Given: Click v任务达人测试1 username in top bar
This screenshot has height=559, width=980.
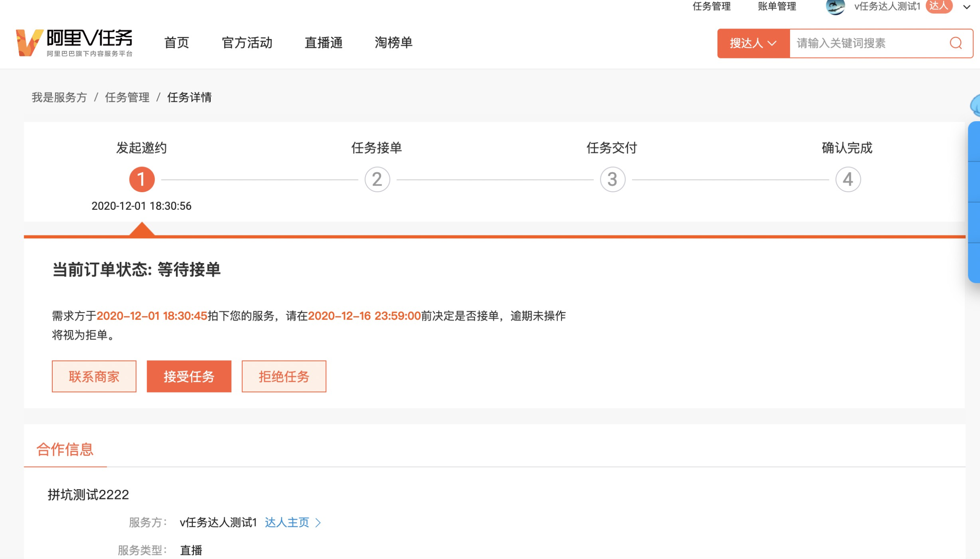Looking at the screenshot, I should (887, 6).
